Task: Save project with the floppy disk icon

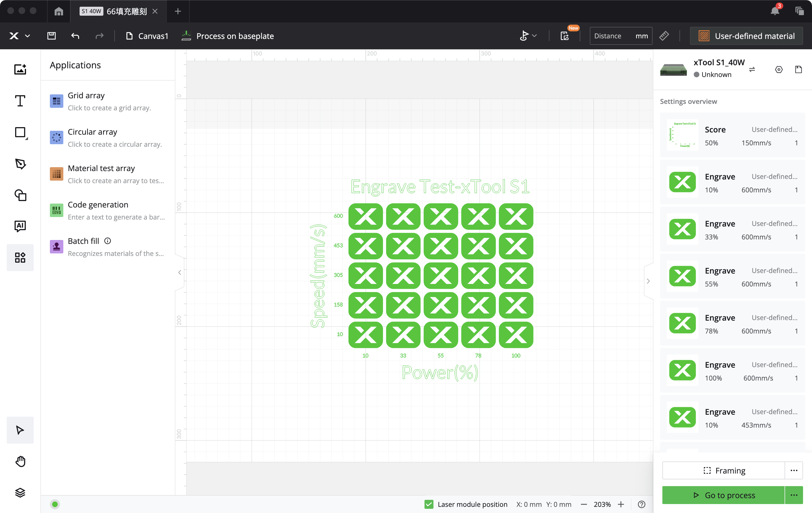Action: (x=51, y=36)
